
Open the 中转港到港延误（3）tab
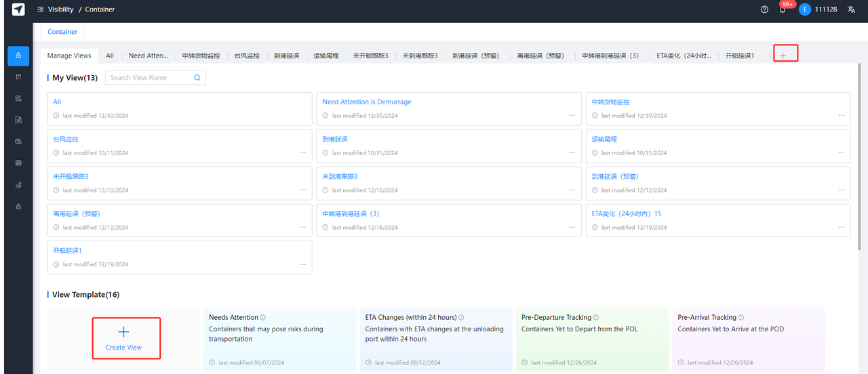(x=610, y=56)
